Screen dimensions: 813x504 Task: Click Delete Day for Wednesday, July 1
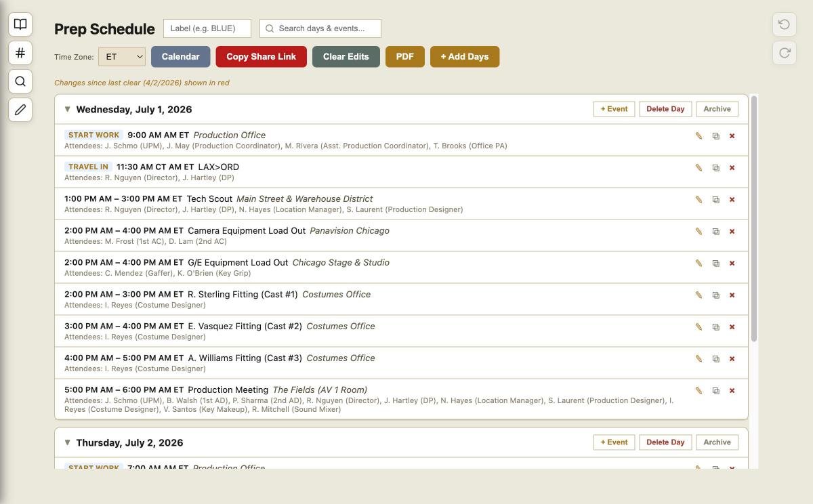pos(665,109)
